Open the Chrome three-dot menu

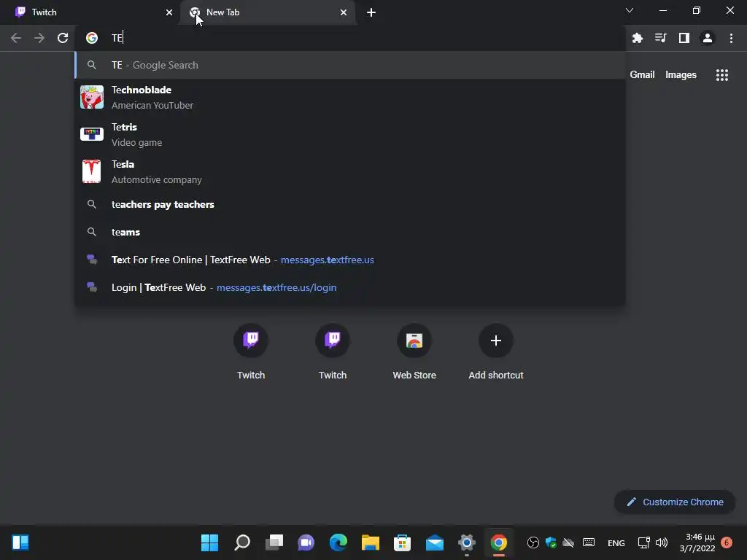pyautogui.click(x=731, y=38)
